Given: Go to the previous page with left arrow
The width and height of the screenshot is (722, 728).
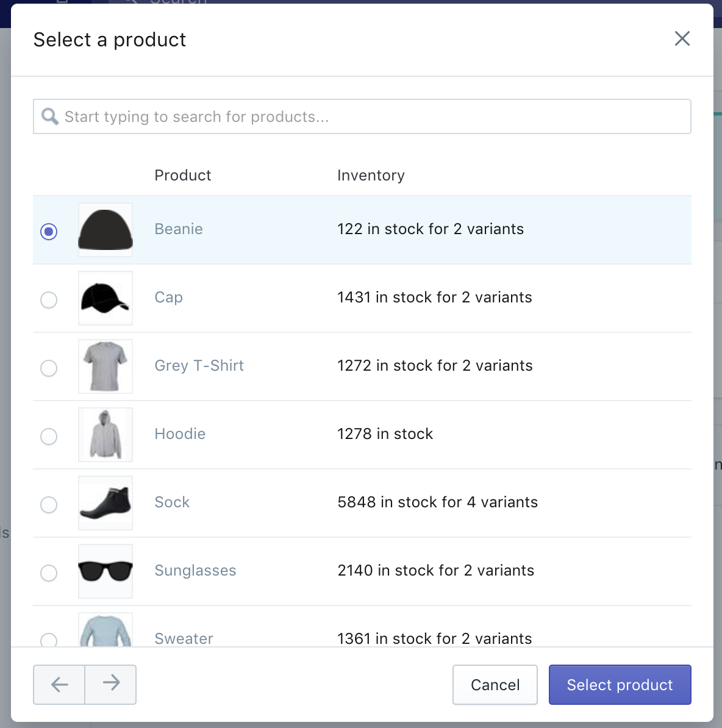Looking at the screenshot, I should [x=59, y=684].
